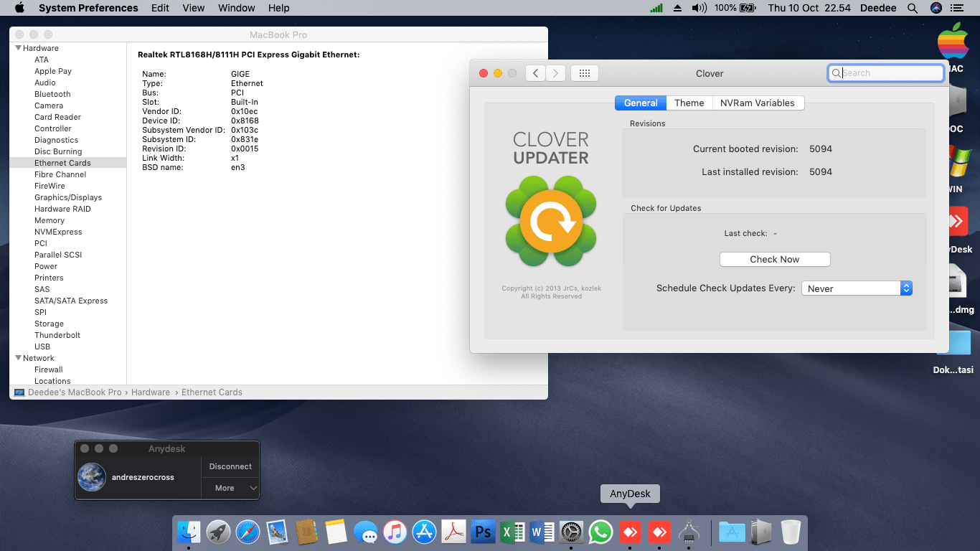The image size is (980, 551).
Task: Select Thunderbolt in the sidebar
Action: pos(57,335)
